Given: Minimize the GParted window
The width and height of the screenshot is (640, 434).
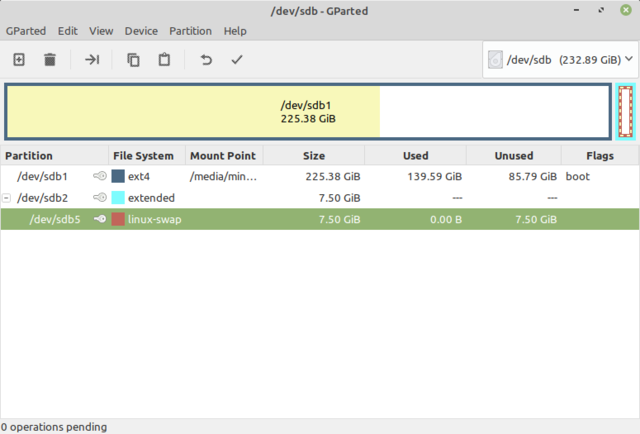Looking at the screenshot, I should point(576,10).
